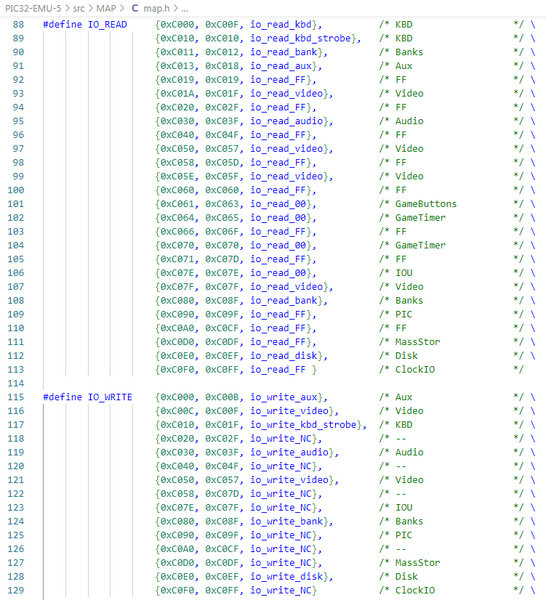Click the ClockIO comment on line 113

pyautogui.click(x=415, y=369)
